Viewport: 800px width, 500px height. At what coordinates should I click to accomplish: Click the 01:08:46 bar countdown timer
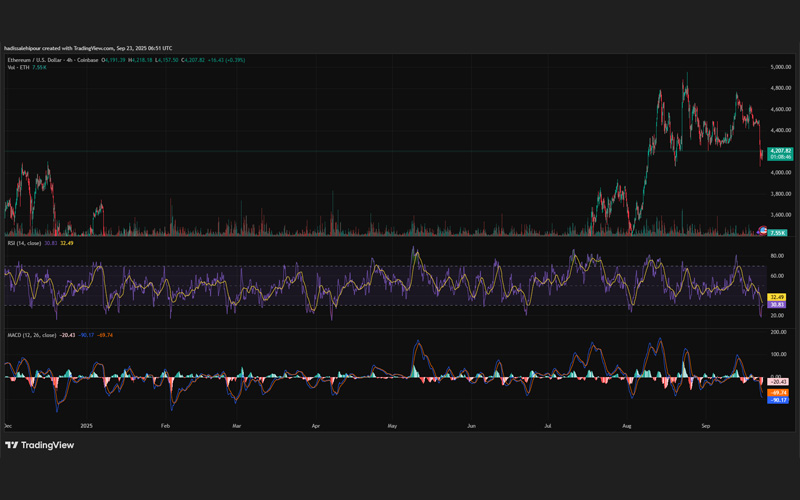(x=781, y=157)
